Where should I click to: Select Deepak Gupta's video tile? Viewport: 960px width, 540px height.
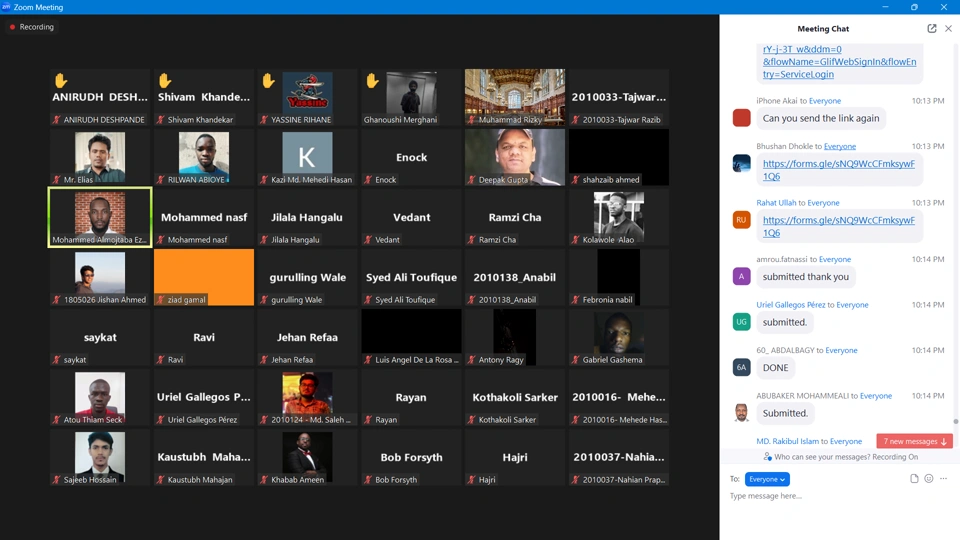(x=515, y=157)
